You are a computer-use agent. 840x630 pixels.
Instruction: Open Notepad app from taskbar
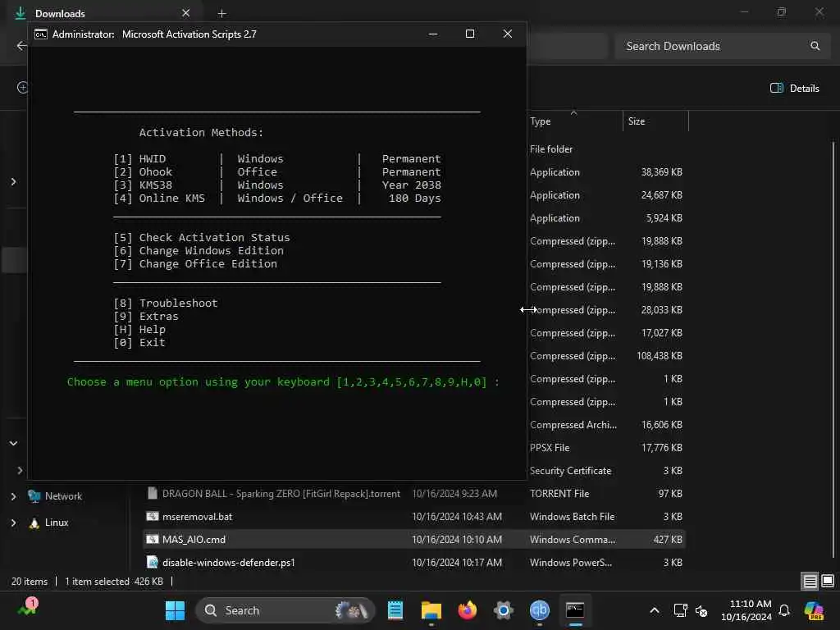tap(395, 610)
